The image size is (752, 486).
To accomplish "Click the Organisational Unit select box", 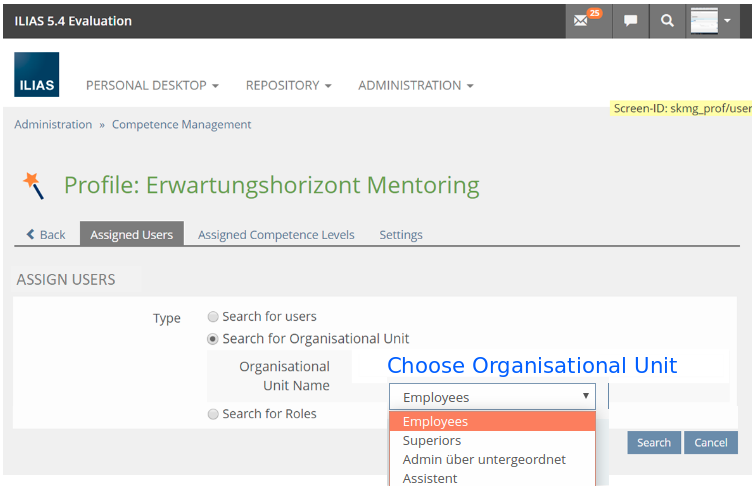I will point(492,397).
